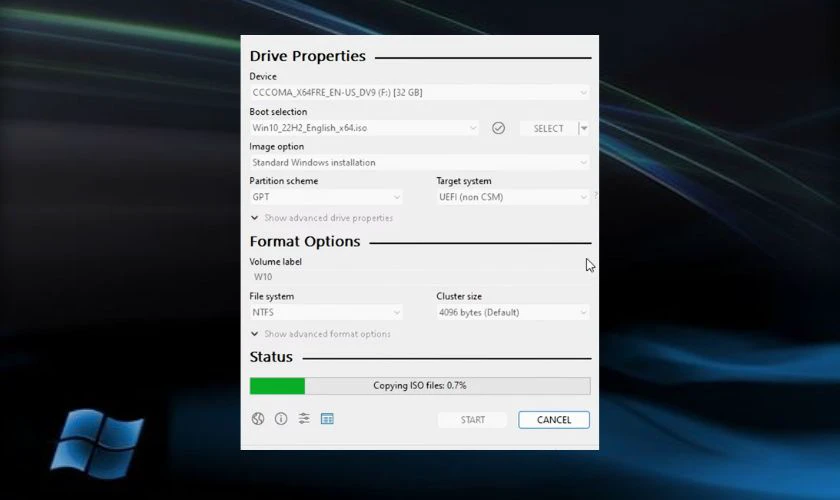Click the Target system help question mark
The width and height of the screenshot is (840, 500).
[x=595, y=196]
